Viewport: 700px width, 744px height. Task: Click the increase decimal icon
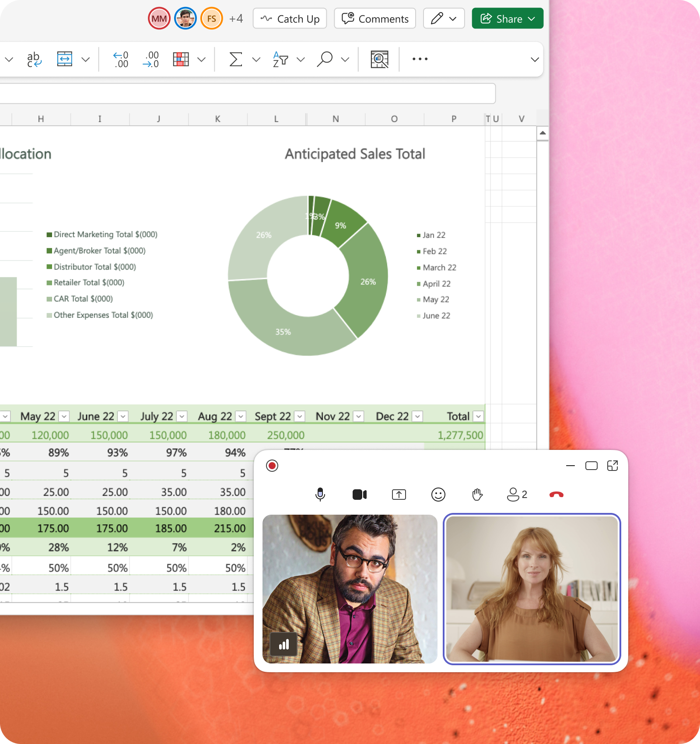click(x=121, y=59)
